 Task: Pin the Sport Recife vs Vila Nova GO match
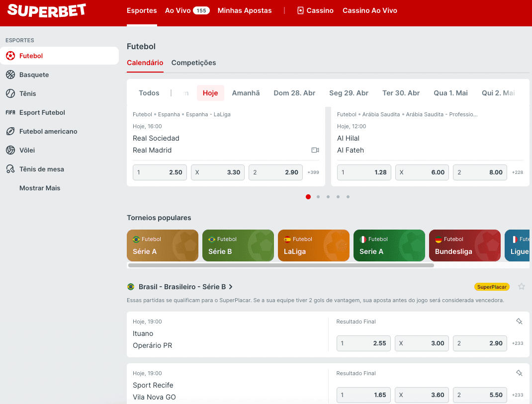coord(519,373)
